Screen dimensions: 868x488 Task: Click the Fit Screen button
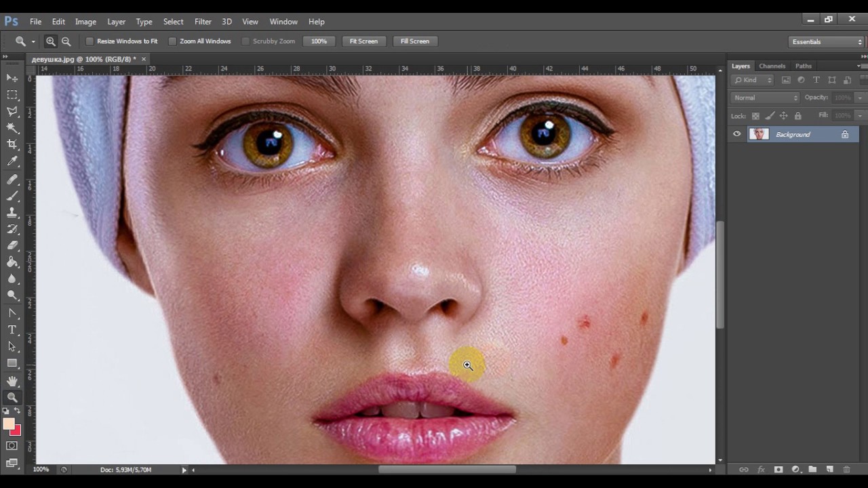363,41
